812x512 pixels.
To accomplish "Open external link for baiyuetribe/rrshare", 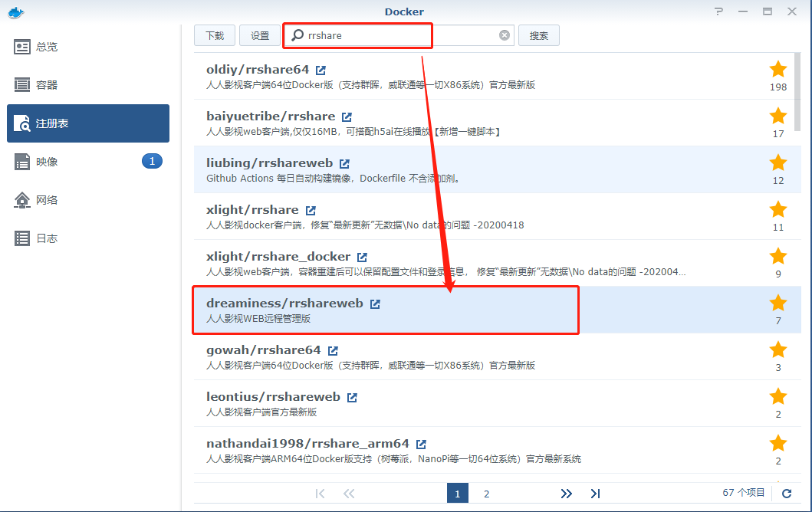I will point(347,117).
